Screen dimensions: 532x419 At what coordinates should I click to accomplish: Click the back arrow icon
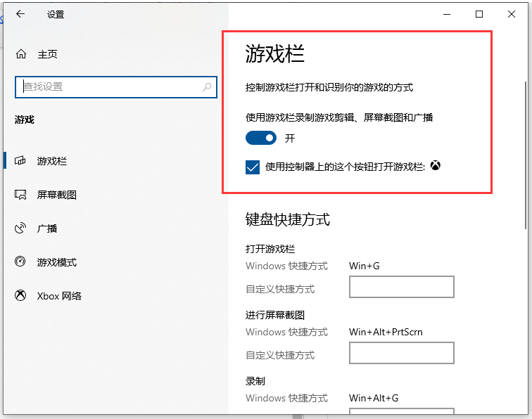click(20, 14)
